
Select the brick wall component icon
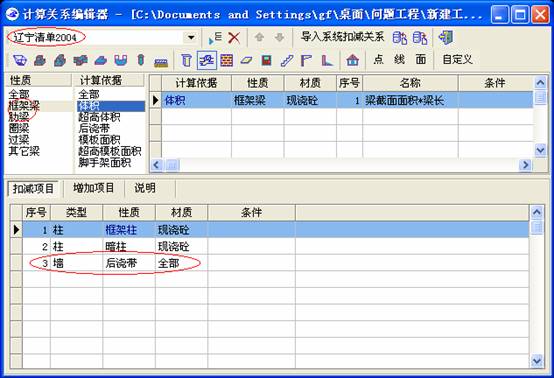coord(226,60)
